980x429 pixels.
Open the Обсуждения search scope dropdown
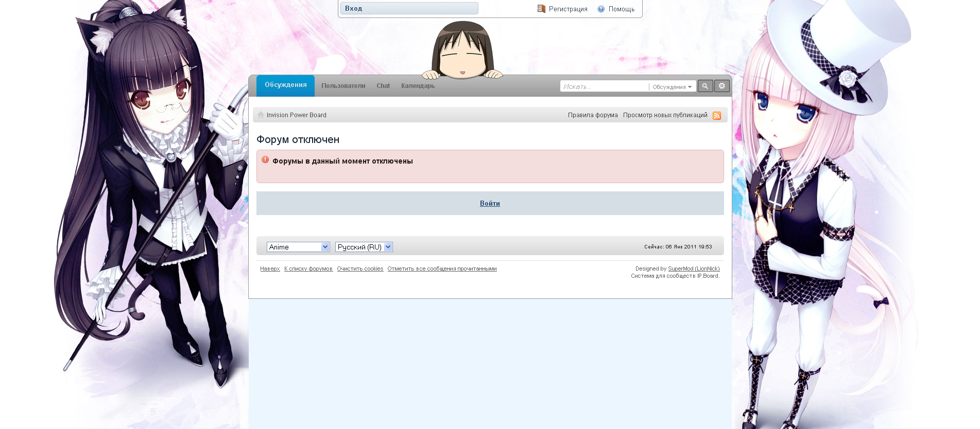pos(672,87)
